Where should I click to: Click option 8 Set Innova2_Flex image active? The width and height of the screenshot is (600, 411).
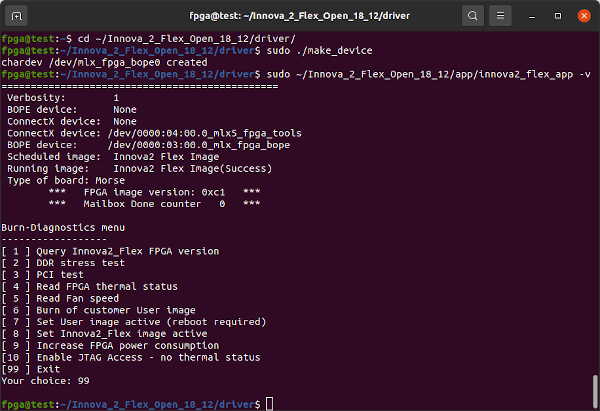104,334
